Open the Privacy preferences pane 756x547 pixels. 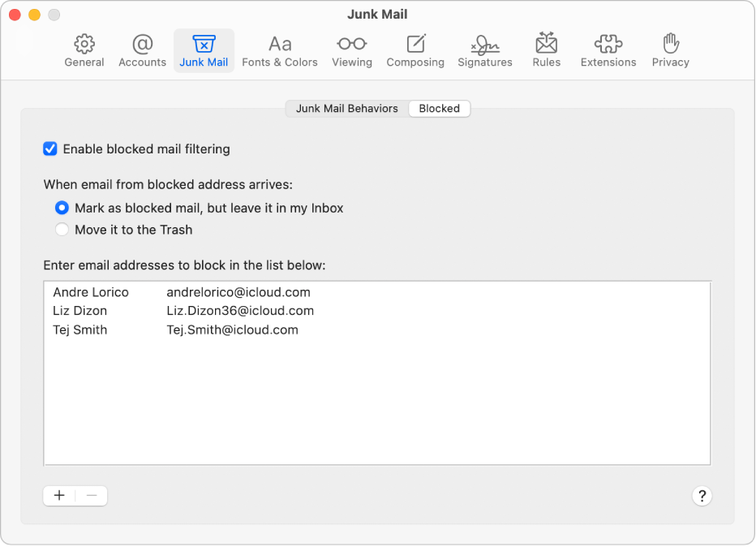click(x=670, y=49)
